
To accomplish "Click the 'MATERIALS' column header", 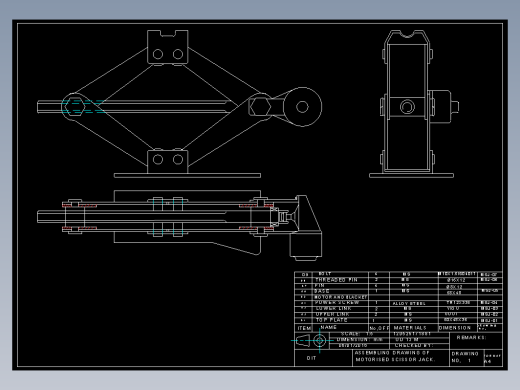I will tap(410, 328).
